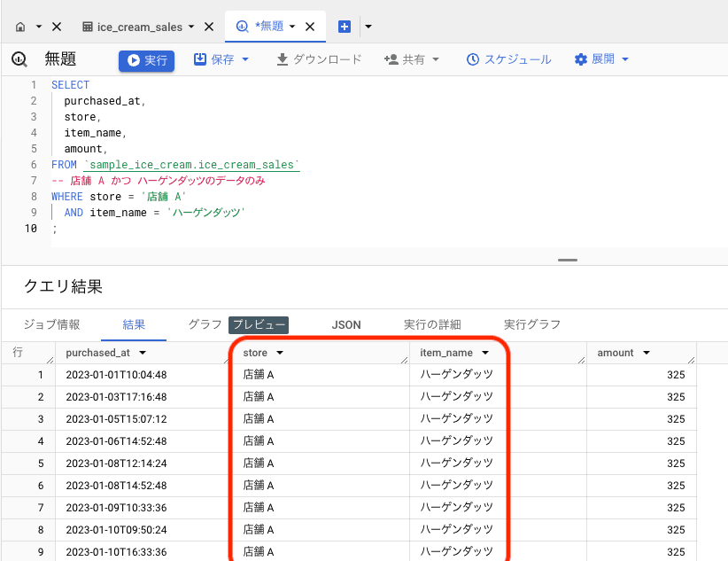Close the *無題 query tab
The height and width of the screenshot is (561, 728).
[x=310, y=27]
